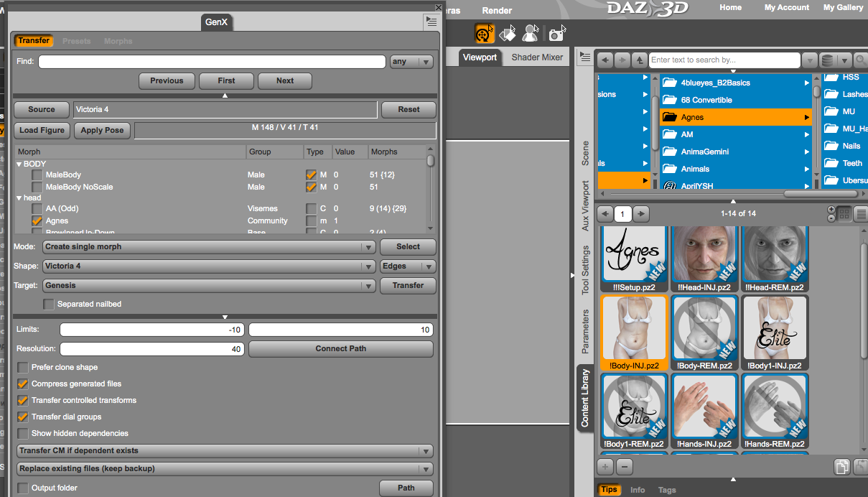Click the remove minus button below thumbnails
The height and width of the screenshot is (497, 868).
coord(624,467)
